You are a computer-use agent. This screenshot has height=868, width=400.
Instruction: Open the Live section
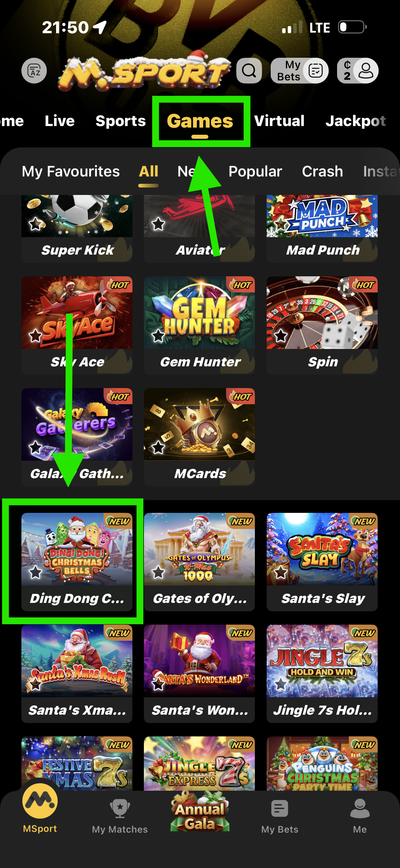pyautogui.click(x=60, y=121)
